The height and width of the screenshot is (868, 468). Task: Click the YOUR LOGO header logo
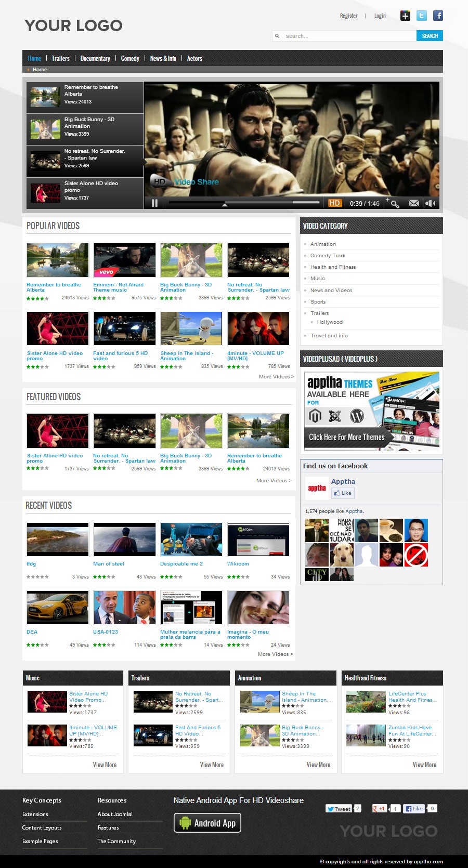73,25
